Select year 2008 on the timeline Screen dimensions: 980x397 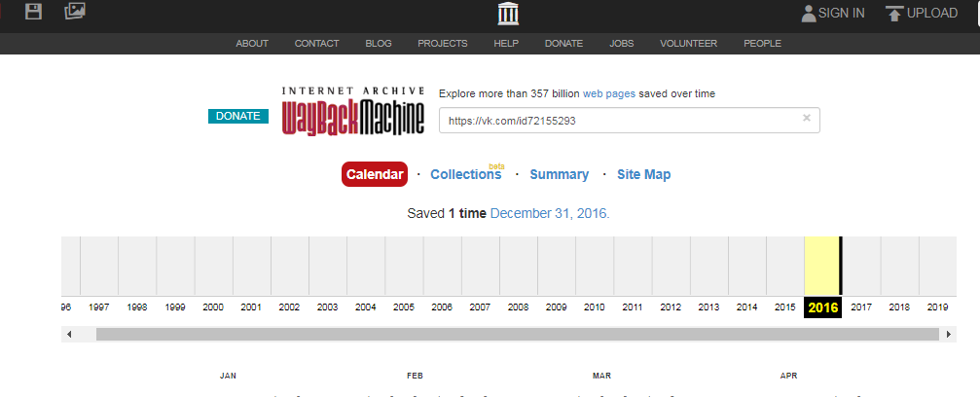pos(518,307)
